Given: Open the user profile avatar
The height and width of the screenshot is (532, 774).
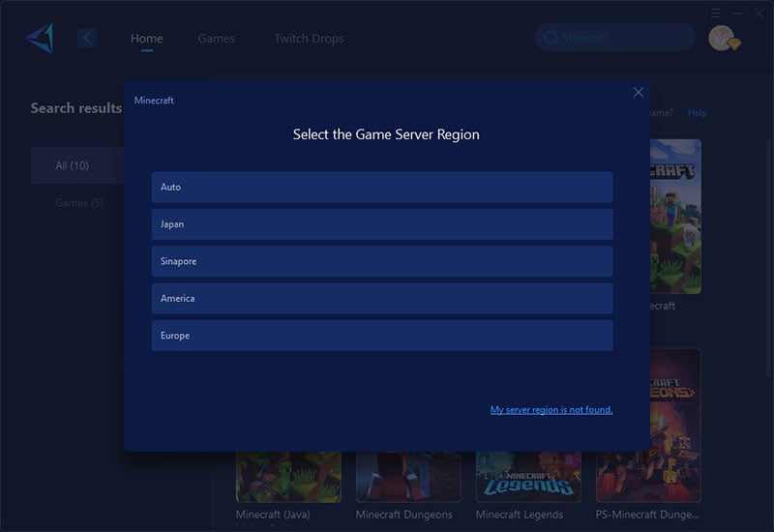Looking at the screenshot, I should pyautogui.click(x=724, y=38).
